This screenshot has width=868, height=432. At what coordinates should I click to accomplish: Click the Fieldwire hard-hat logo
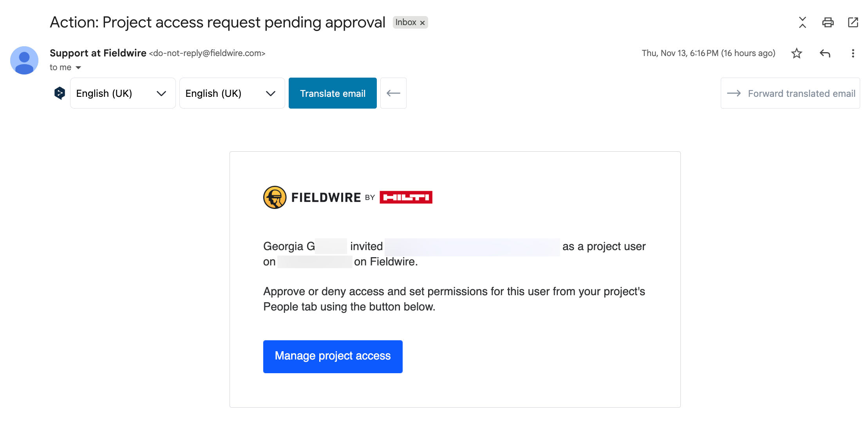click(275, 197)
